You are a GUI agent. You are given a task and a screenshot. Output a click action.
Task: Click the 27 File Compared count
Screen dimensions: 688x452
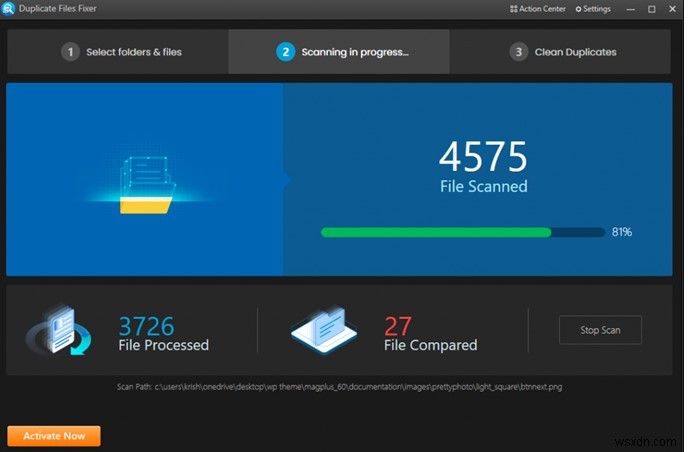tap(430, 334)
